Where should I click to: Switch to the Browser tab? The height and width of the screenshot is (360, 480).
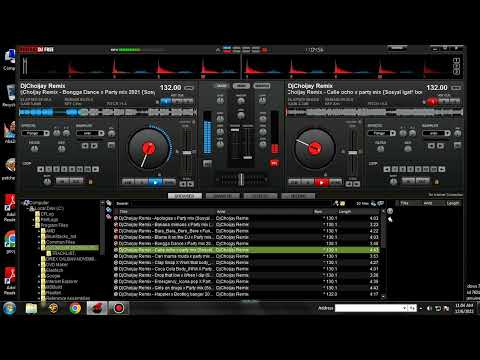(185, 196)
